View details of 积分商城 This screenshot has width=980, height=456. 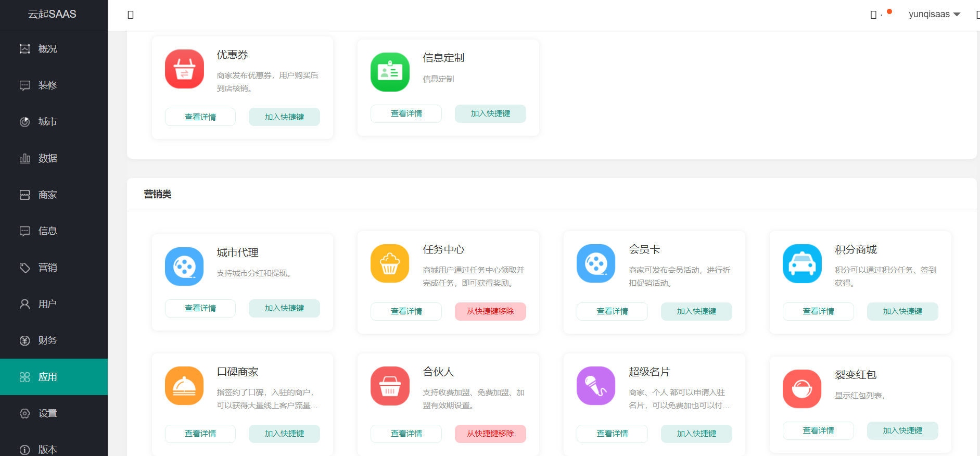[x=818, y=311]
